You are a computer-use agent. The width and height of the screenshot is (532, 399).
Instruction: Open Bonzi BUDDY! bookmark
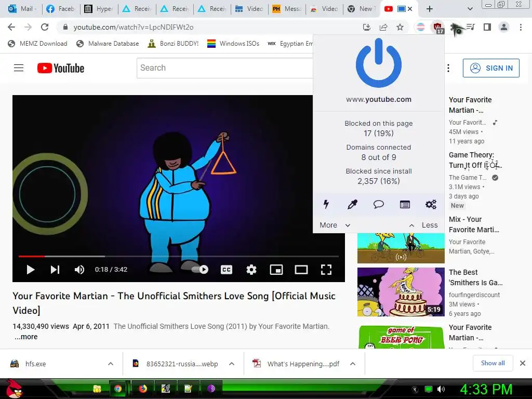click(174, 44)
